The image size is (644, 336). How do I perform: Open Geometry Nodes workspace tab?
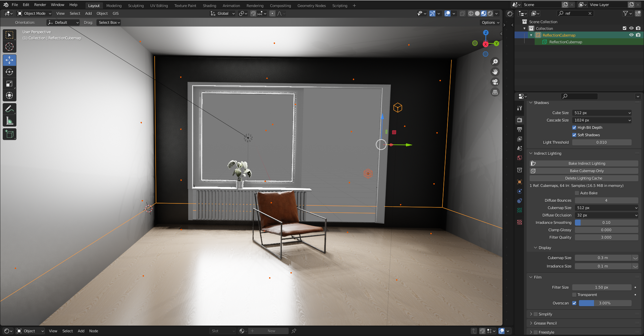click(312, 6)
